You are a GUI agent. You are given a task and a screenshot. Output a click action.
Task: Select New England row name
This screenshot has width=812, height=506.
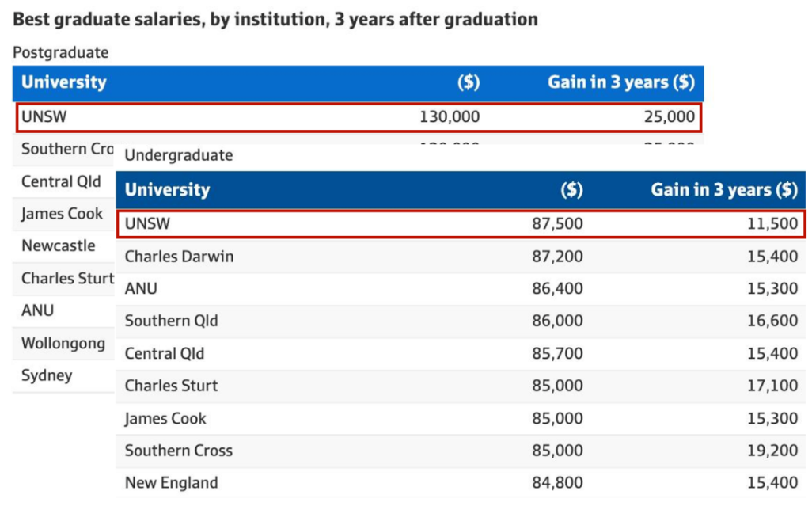tap(172, 483)
